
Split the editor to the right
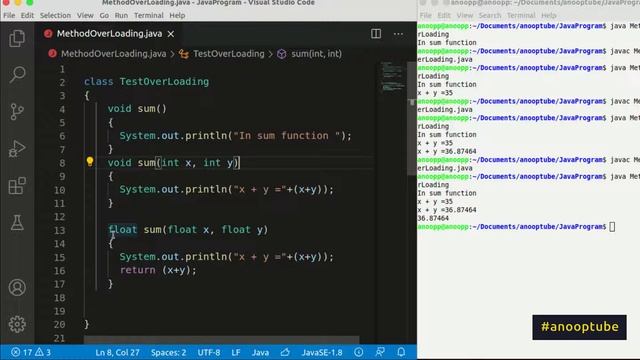[376, 34]
